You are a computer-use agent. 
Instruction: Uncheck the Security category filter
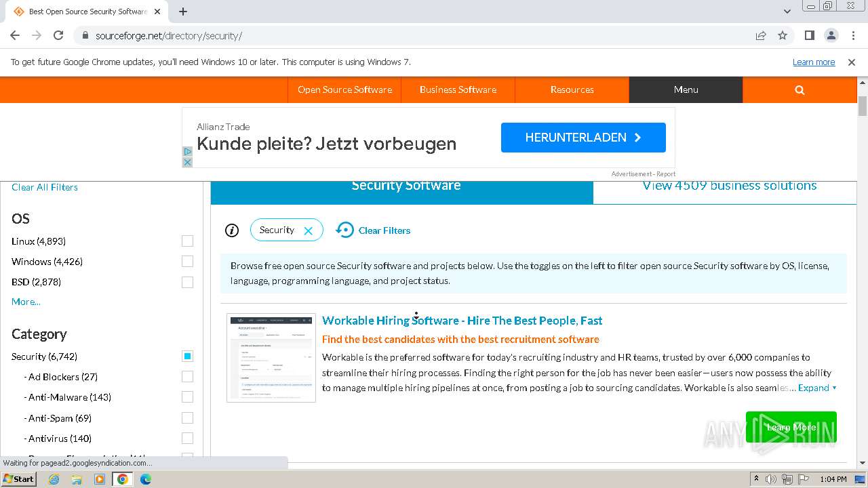tap(187, 356)
